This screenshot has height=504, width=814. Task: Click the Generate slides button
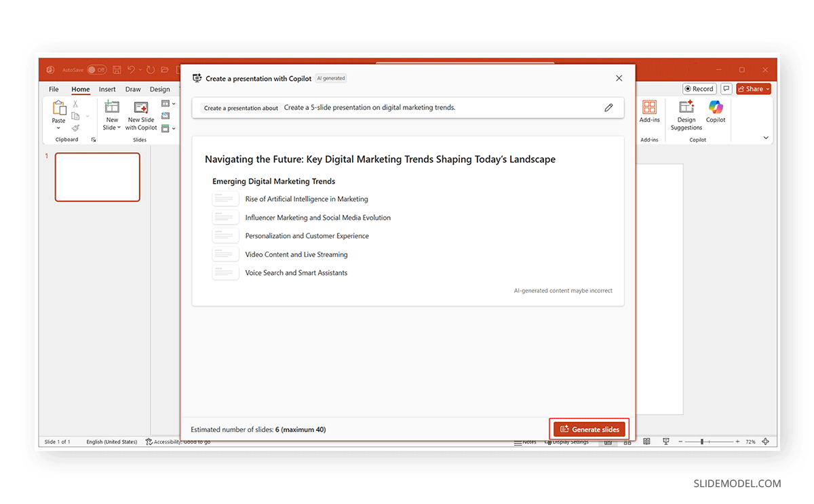[x=589, y=429]
